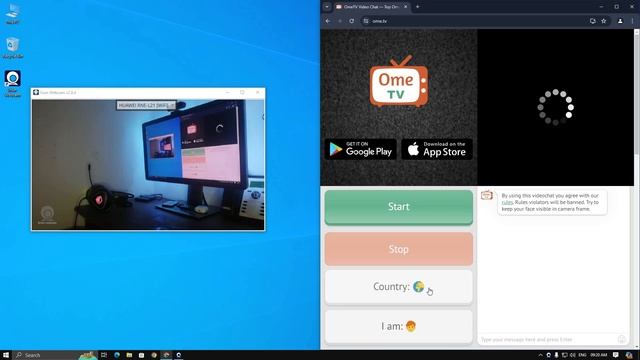This screenshot has width=640, height=360.
Task: Select the Recycle Bin desktop icon
Action: coord(13,48)
